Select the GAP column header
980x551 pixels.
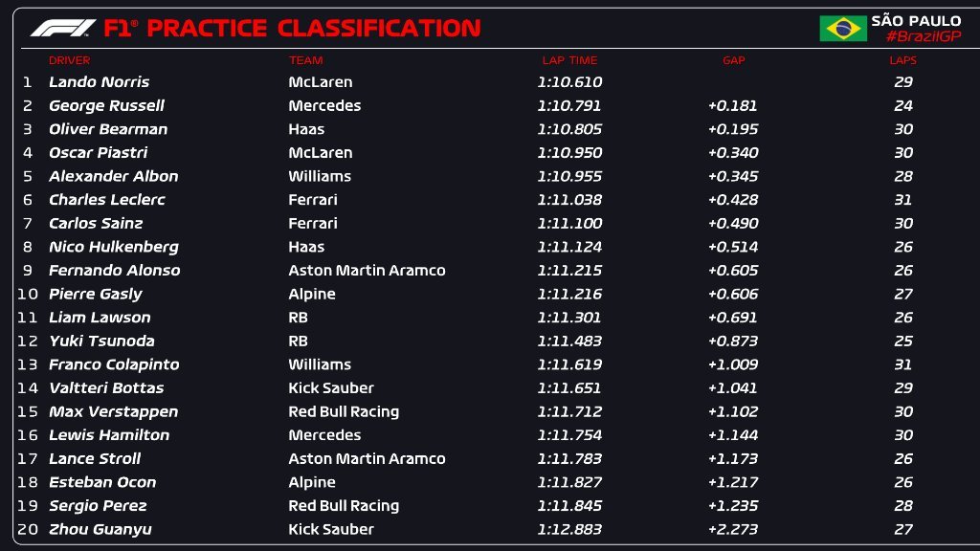[x=734, y=60]
